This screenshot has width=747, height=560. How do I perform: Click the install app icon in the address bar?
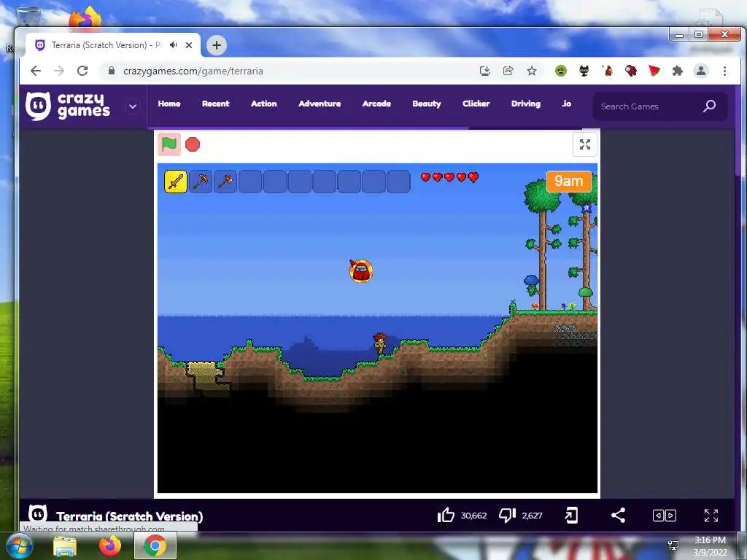point(485,71)
